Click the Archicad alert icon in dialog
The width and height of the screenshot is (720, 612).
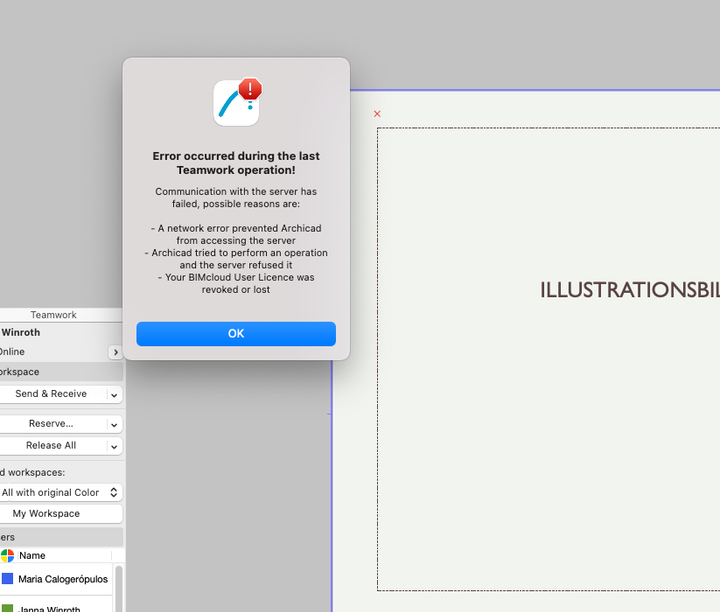[x=237, y=102]
